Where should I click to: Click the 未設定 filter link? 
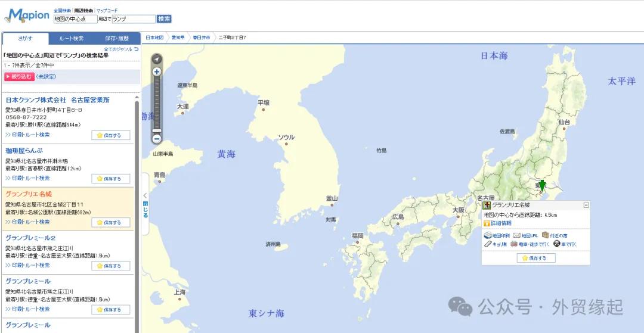point(46,77)
